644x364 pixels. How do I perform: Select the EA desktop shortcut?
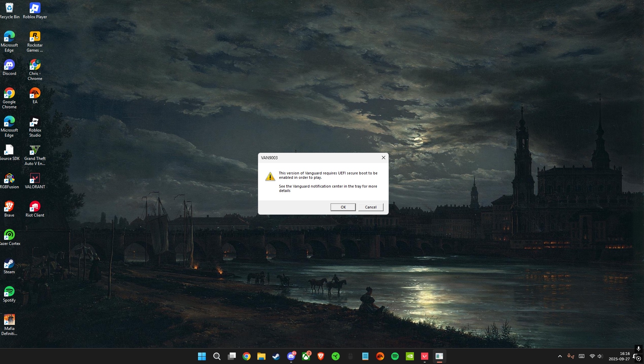click(35, 96)
